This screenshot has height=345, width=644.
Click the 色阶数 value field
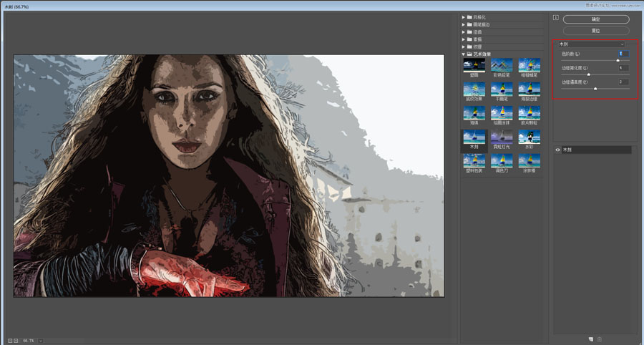(x=623, y=54)
